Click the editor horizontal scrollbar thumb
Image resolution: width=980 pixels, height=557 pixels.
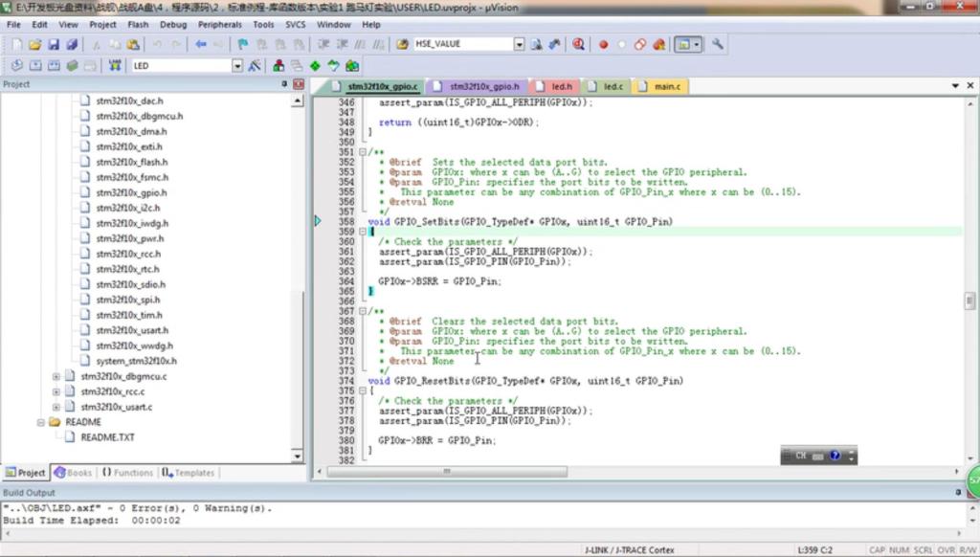pyautogui.click(x=446, y=472)
